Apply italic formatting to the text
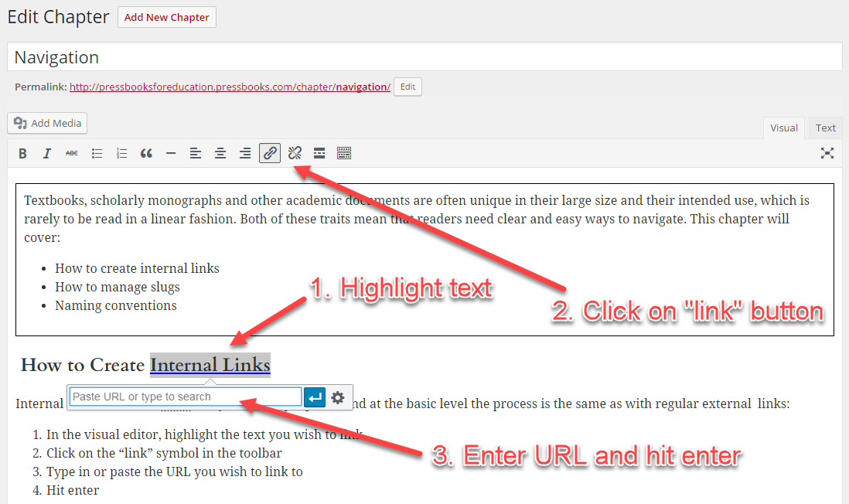Screen dimensions: 849x504 [x=47, y=154]
